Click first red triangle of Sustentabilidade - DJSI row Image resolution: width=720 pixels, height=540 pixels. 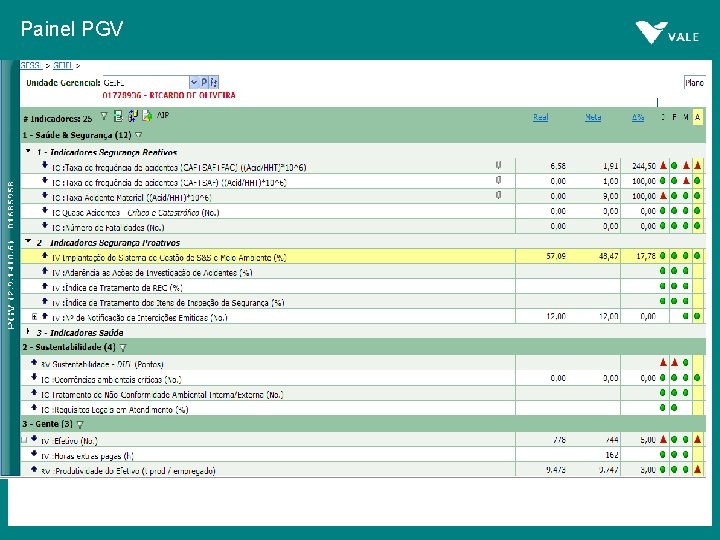coord(663,362)
